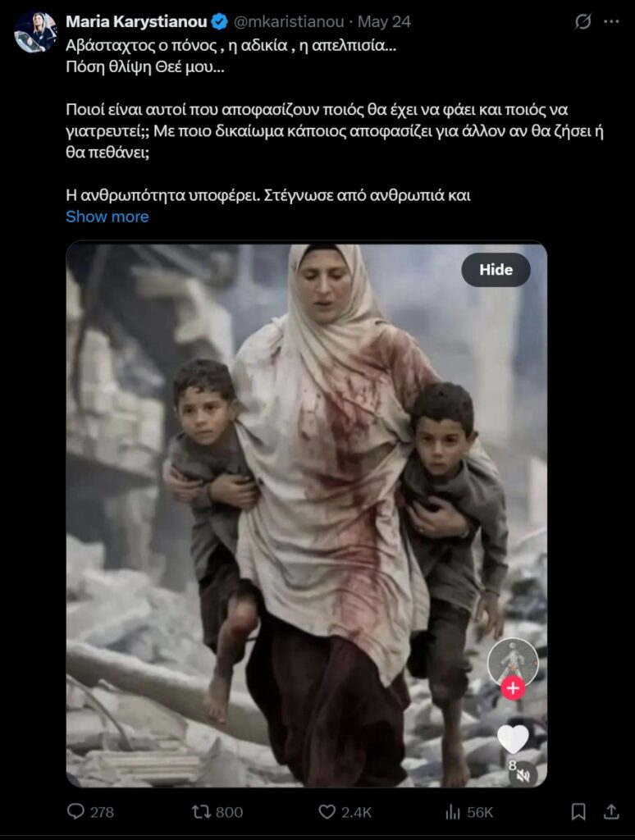Follow via the red plus badge
Image resolution: width=635 pixels, height=840 pixels.
(513, 688)
